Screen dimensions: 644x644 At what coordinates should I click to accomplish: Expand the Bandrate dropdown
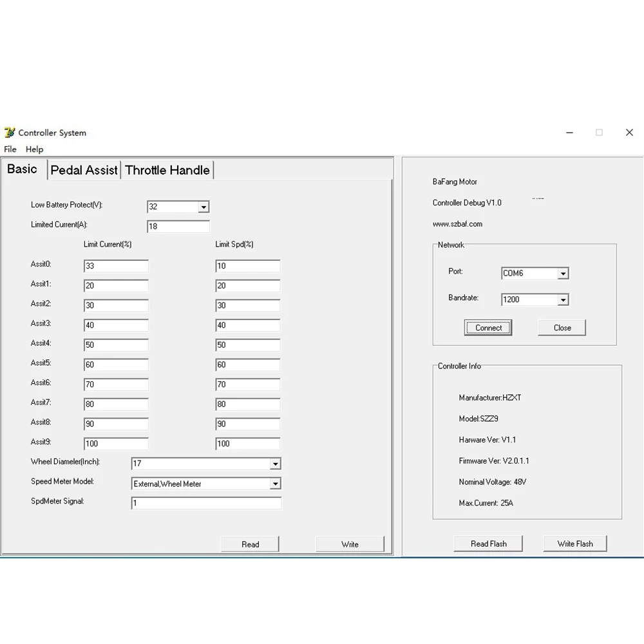tap(563, 300)
